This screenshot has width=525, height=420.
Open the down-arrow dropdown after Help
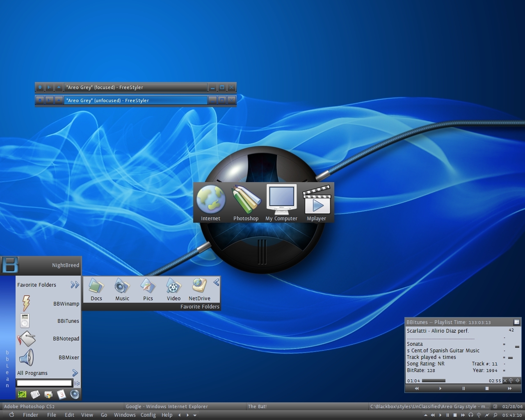coord(195,415)
